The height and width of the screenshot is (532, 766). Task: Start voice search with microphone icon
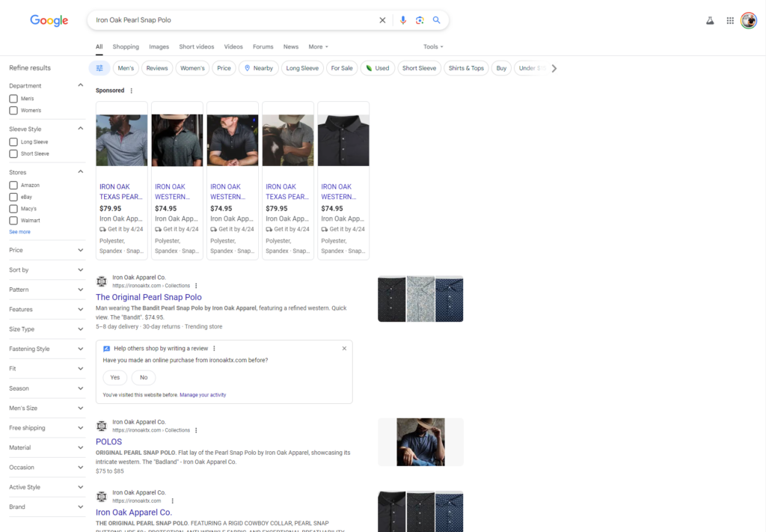[403, 20]
